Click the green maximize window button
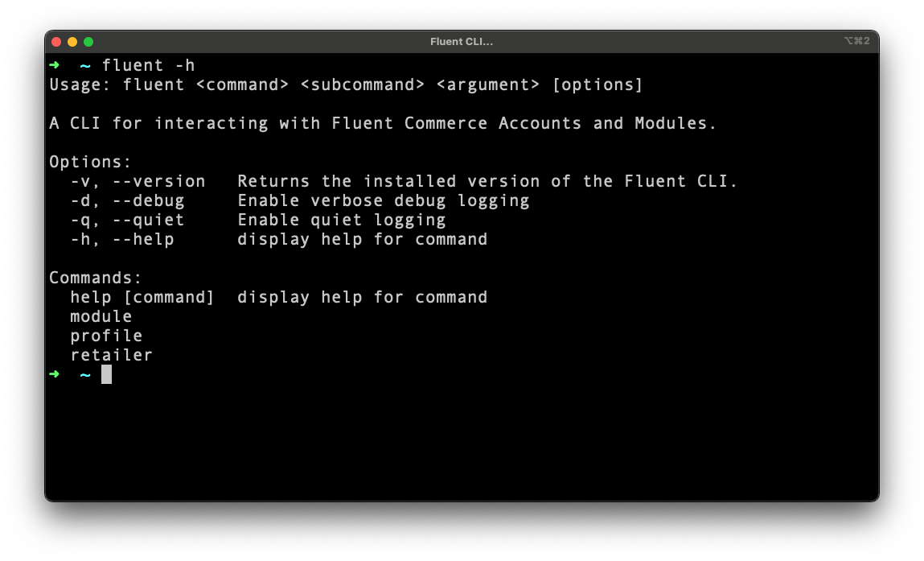Screen dimensions: 924x561 click(x=88, y=42)
